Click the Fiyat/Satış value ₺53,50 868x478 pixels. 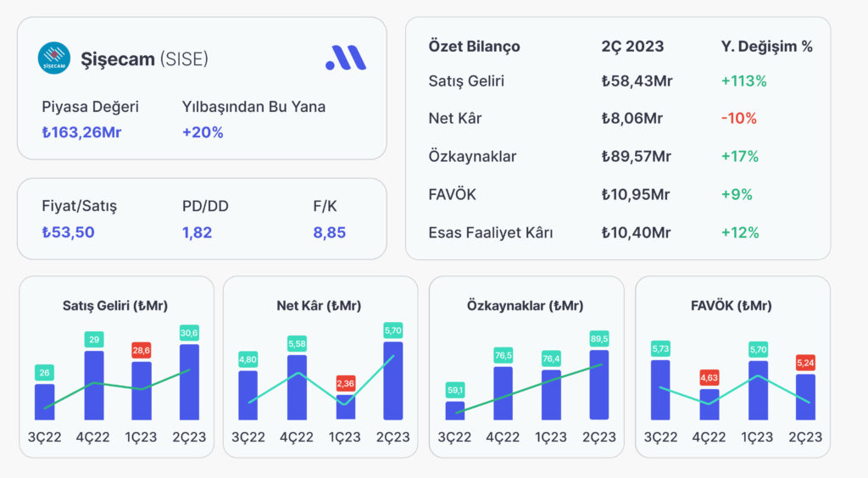(68, 232)
